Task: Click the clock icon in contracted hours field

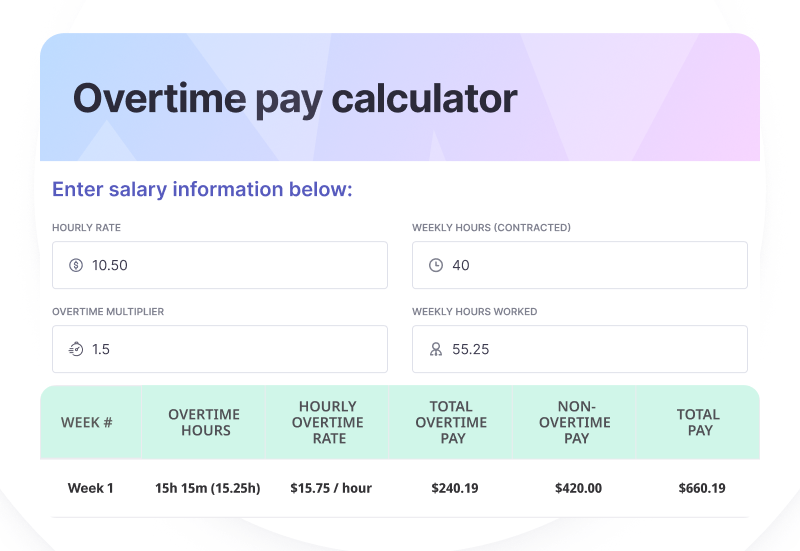Action: pos(436,265)
